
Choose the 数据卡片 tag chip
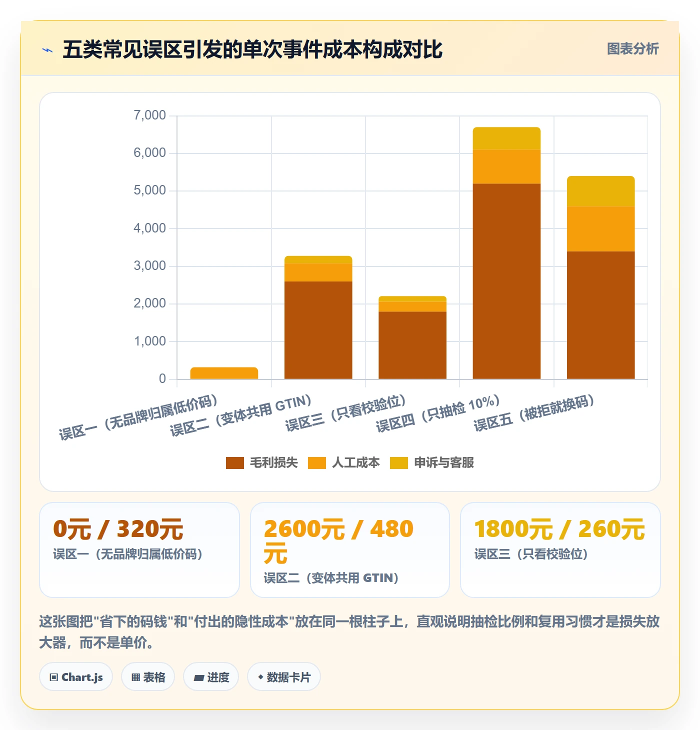click(x=284, y=677)
